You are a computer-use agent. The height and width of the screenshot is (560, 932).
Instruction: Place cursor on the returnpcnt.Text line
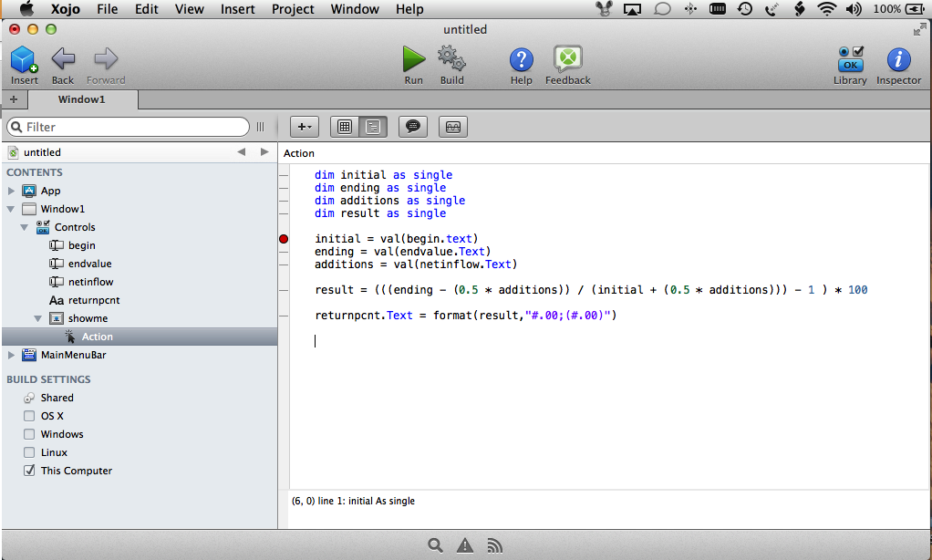[x=465, y=315]
